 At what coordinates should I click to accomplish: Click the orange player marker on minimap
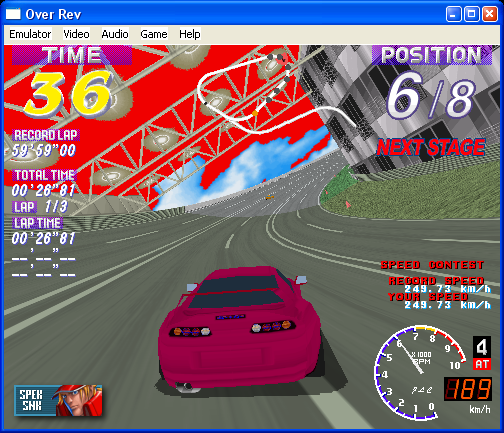255,113
